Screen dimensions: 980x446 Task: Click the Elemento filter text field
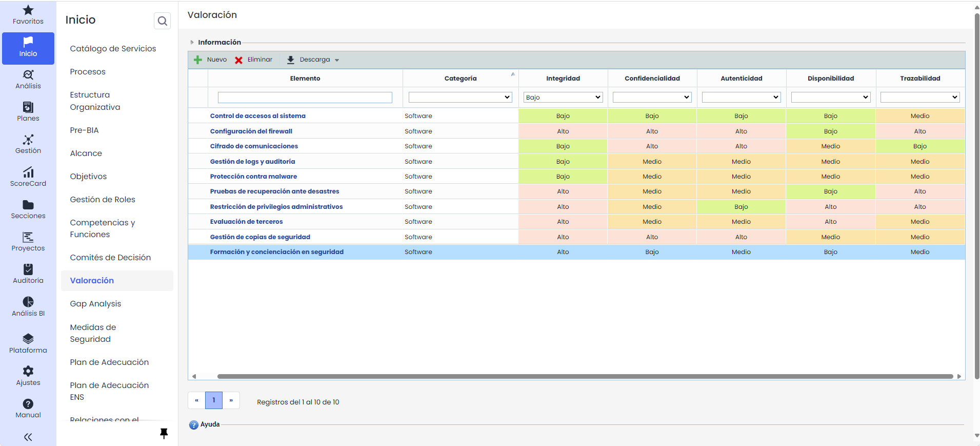tap(305, 98)
